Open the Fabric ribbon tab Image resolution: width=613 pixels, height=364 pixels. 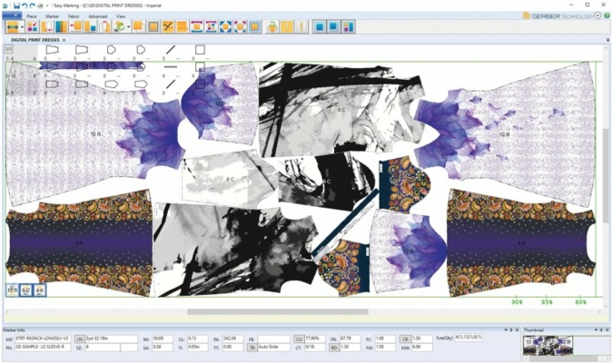tap(74, 16)
